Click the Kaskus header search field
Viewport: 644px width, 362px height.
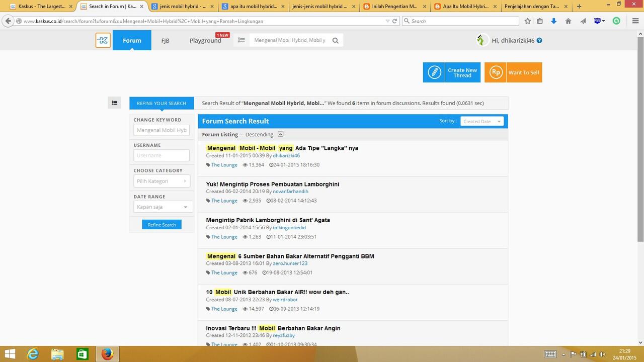(x=291, y=40)
